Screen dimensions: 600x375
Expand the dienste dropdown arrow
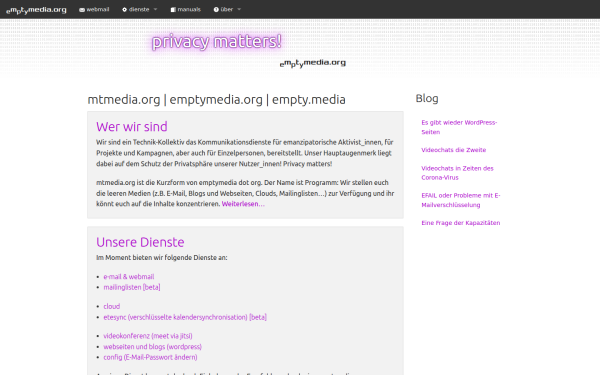point(155,10)
